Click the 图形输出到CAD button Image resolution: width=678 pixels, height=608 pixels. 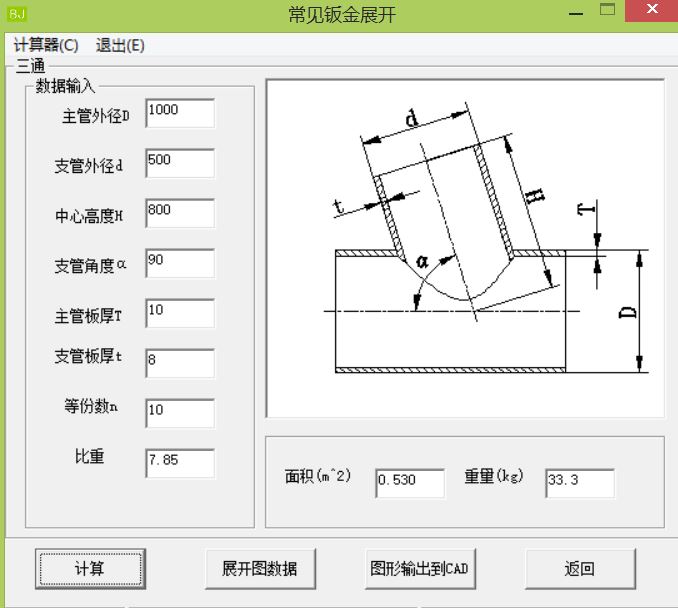419,568
